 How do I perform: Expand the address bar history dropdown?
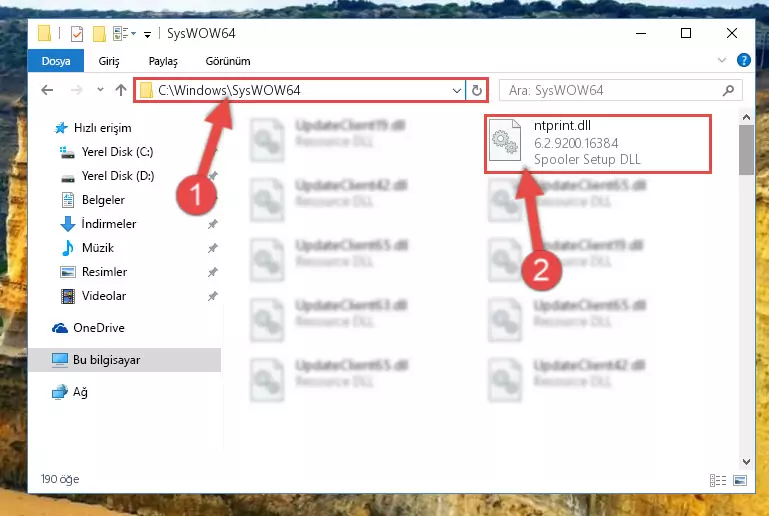pos(457,91)
